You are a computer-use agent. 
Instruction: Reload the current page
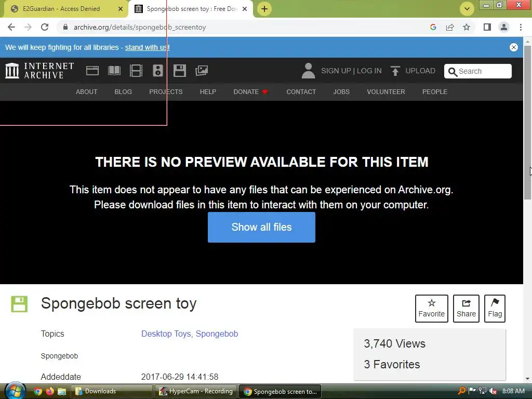point(45,27)
